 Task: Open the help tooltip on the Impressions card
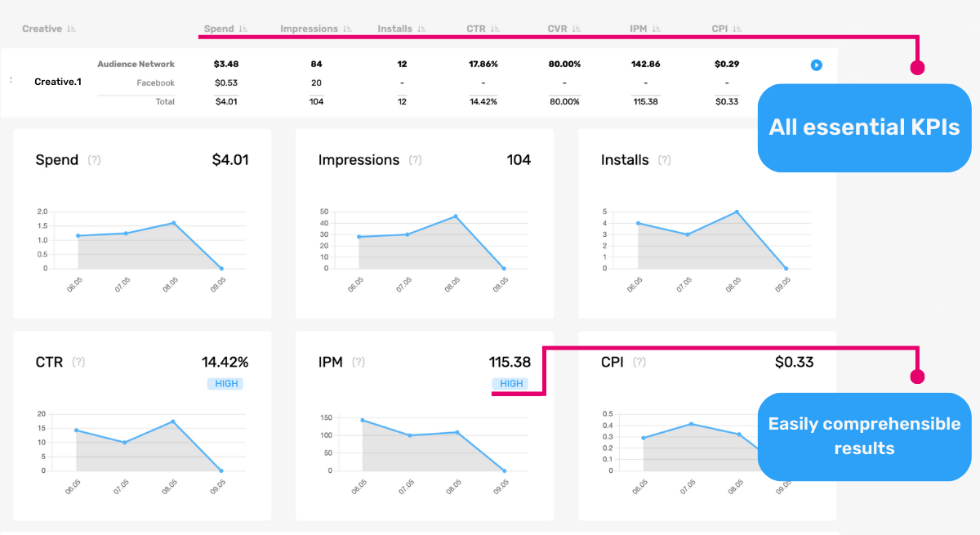(416, 160)
